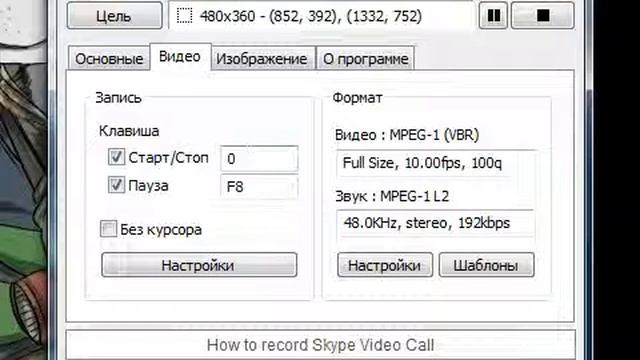Click the Видео : MPEG-1 (VBR) label
The image size is (640, 360).
pos(407,135)
